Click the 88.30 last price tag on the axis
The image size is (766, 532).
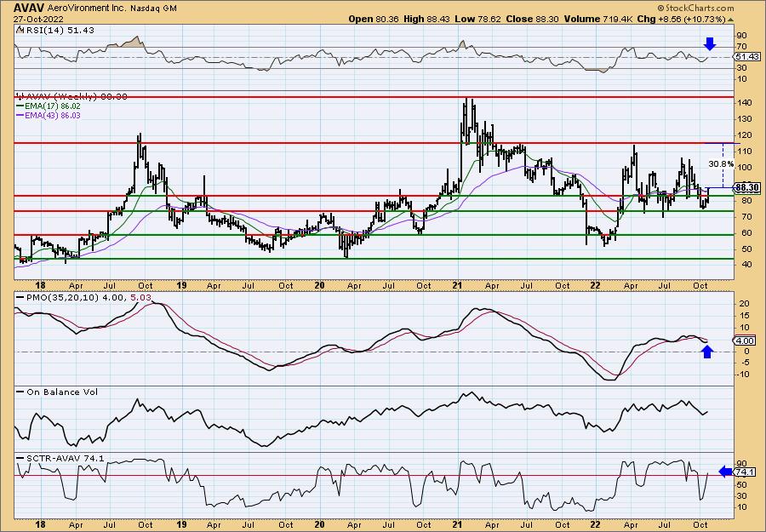[x=747, y=187]
